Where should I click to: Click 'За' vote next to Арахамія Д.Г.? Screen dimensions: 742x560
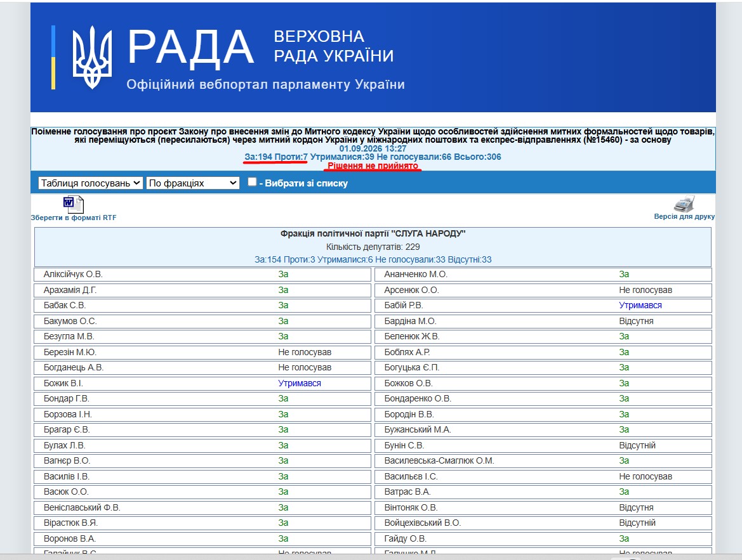click(283, 290)
